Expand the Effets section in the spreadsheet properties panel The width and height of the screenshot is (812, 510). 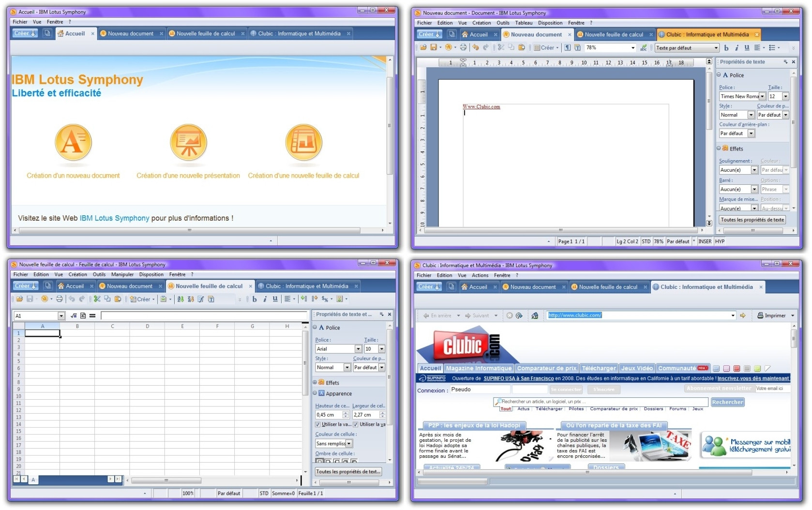click(315, 382)
